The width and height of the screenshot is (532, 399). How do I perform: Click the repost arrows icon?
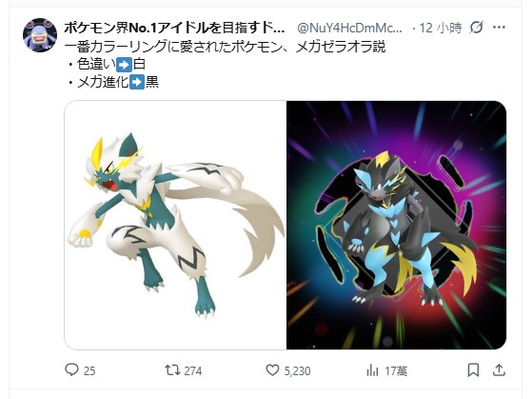click(x=172, y=369)
